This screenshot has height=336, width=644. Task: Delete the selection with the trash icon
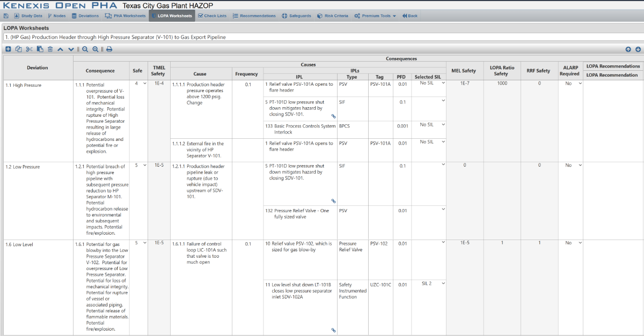tap(50, 49)
